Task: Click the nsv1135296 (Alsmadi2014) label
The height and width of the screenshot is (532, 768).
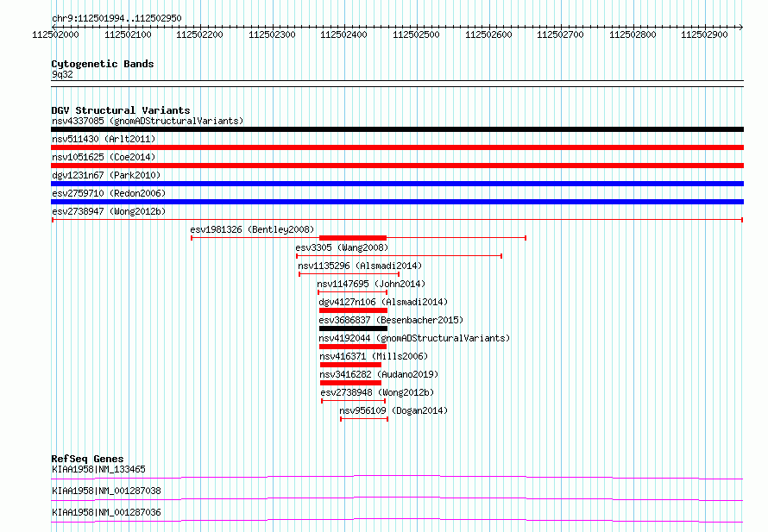Action: [360, 266]
